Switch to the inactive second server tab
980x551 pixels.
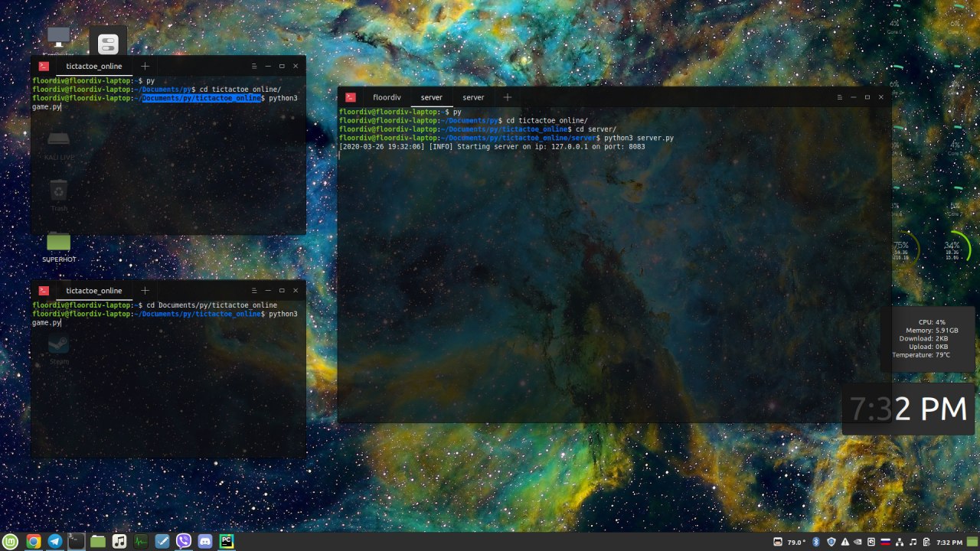(x=473, y=97)
